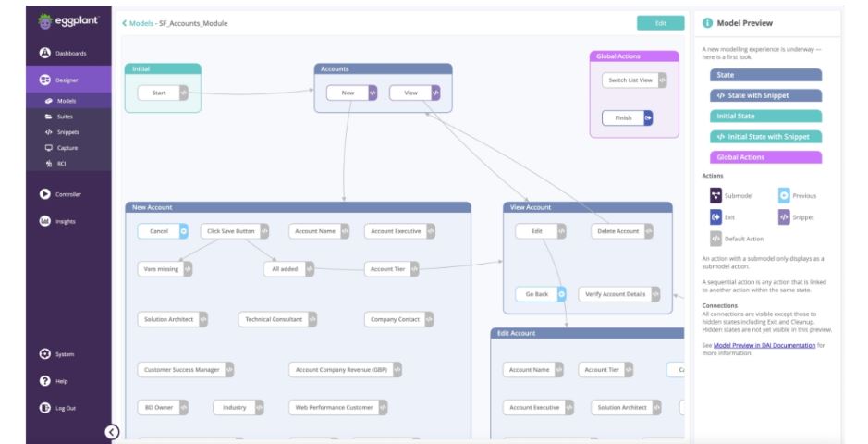Viewport: 868px width, 444px height.
Task: Select the Technical Consultant action
Action: [x=277, y=319]
